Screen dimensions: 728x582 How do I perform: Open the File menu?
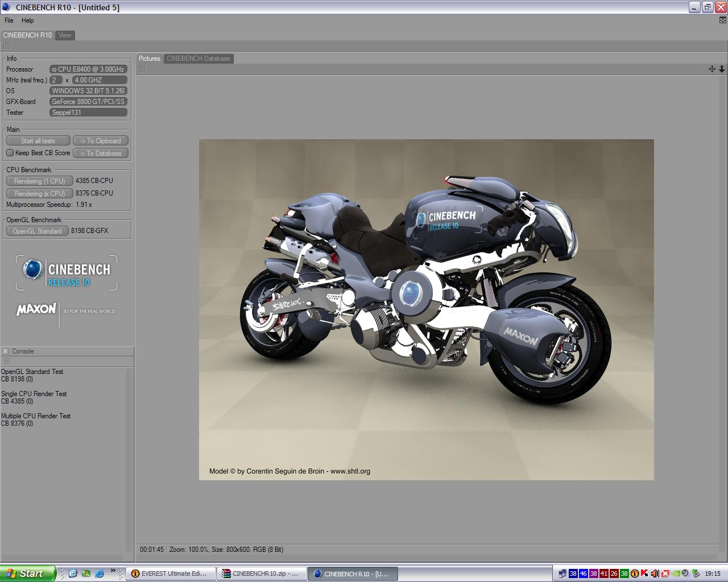(9, 20)
